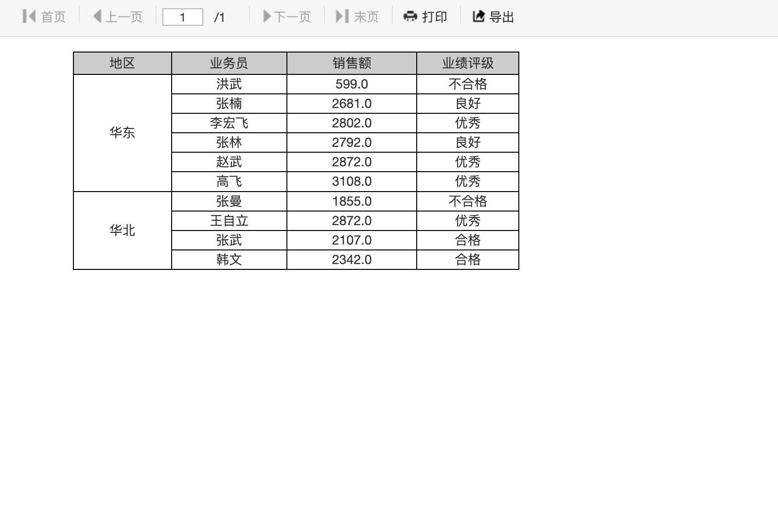The image size is (778, 532).
Task: Click the previous page arrow icon
Action: tap(97, 17)
